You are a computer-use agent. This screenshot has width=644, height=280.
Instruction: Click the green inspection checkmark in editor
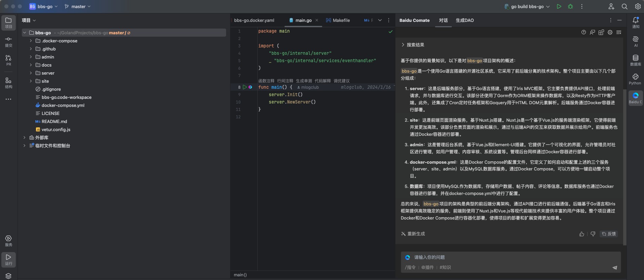click(390, 31)
